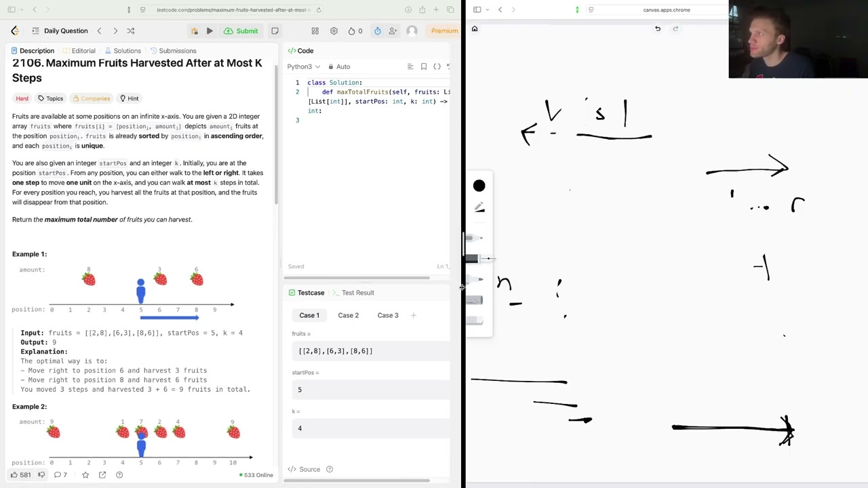Star the problem as favorite

point(85,474)
